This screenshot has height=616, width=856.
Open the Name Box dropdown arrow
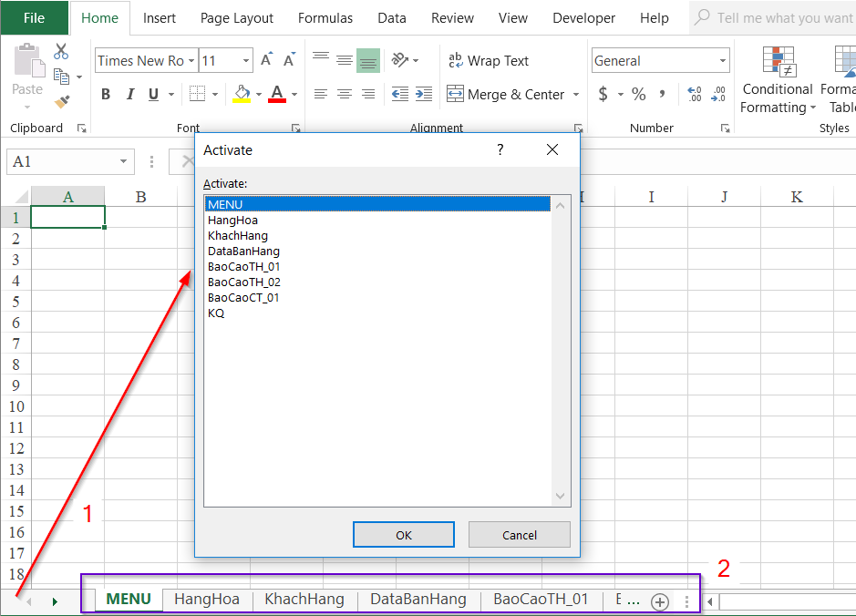[123, 161]
